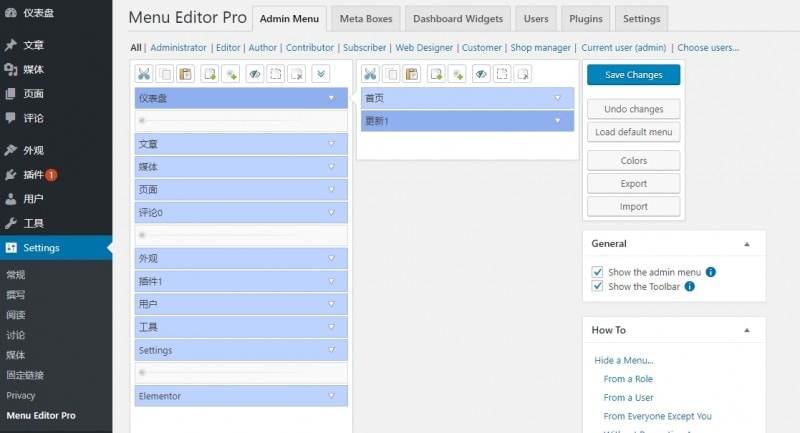The width and height of the screenshot is (800, 433).
Task: Select separator row below 仪表盘 item
Action: [241, 121]
